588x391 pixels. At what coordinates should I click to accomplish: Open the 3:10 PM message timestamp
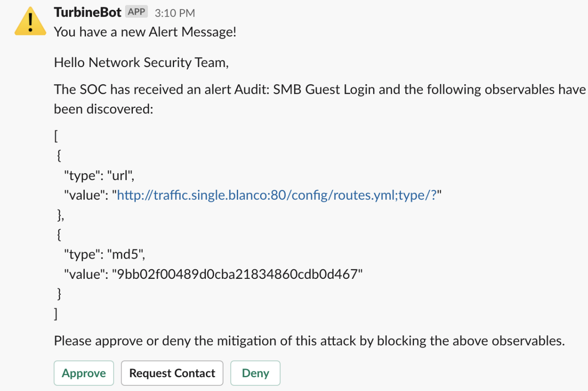click(x=175, y=13)
